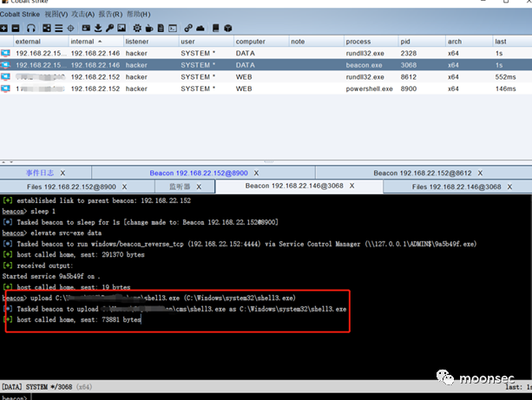Close the Files 192.168.22.152@8900 tab
Image resolution: width=532 pixels, height=400 pixels.
point(124,187)
